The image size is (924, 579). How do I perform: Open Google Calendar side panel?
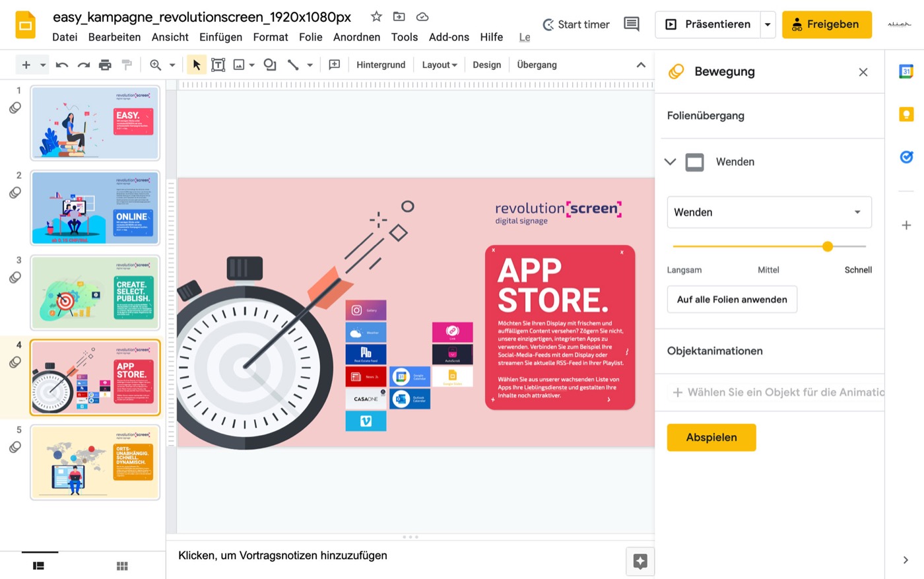coord(906,71)
